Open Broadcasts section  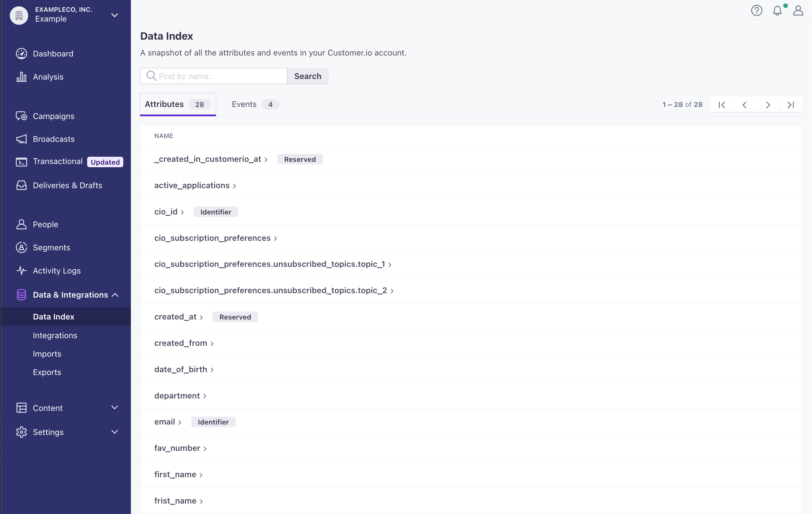(53, 139)
